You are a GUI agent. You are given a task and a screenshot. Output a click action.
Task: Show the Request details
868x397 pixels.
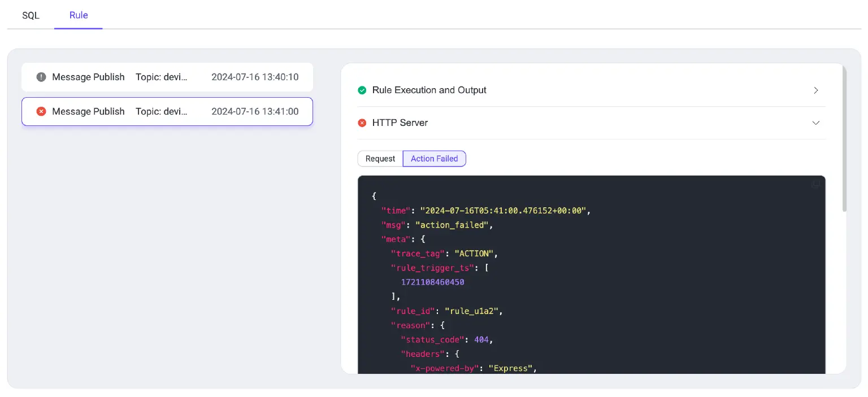380,159
